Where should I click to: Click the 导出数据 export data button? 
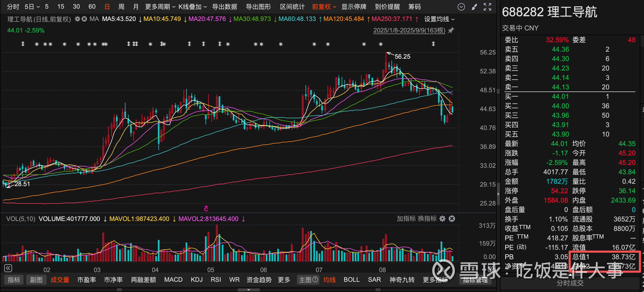click(224, 7)
